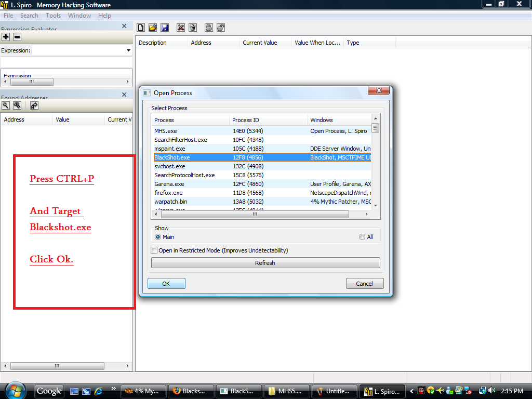This screenshot has height=399, width=532.
Task: Select the Garena.exe process row
Action: [262, 184]
